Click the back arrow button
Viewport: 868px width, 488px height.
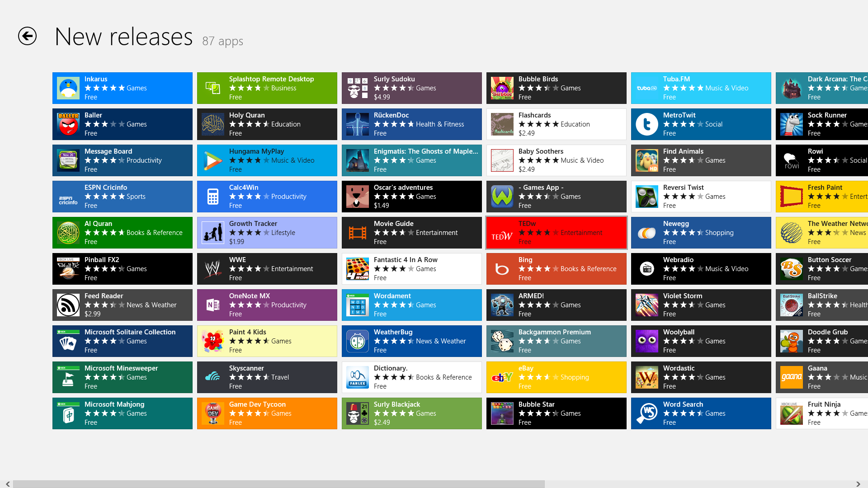point(27,36)
